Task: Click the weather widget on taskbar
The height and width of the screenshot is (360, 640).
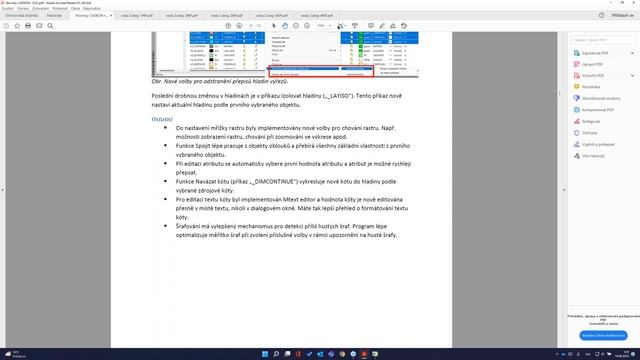Action: click(x=15, y=354)
